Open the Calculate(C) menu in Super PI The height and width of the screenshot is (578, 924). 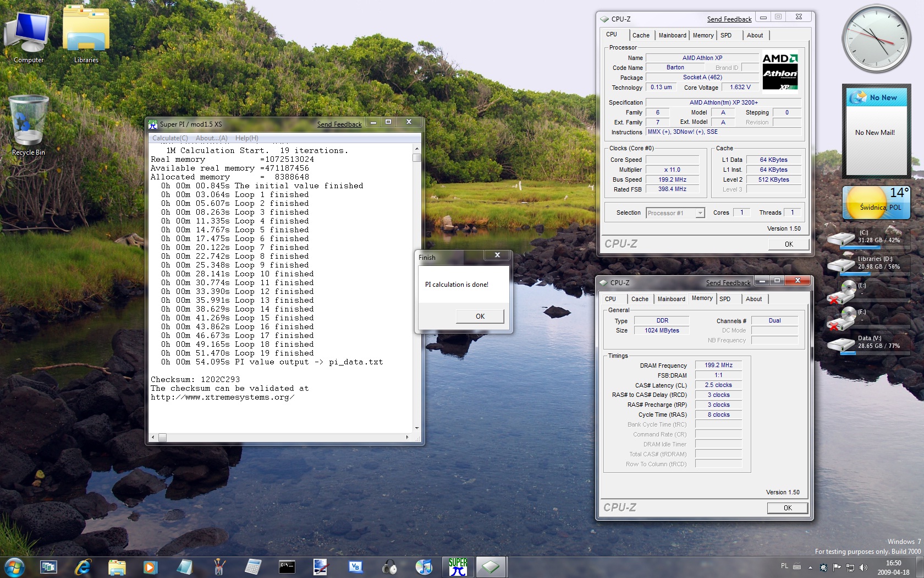(170, 138)
